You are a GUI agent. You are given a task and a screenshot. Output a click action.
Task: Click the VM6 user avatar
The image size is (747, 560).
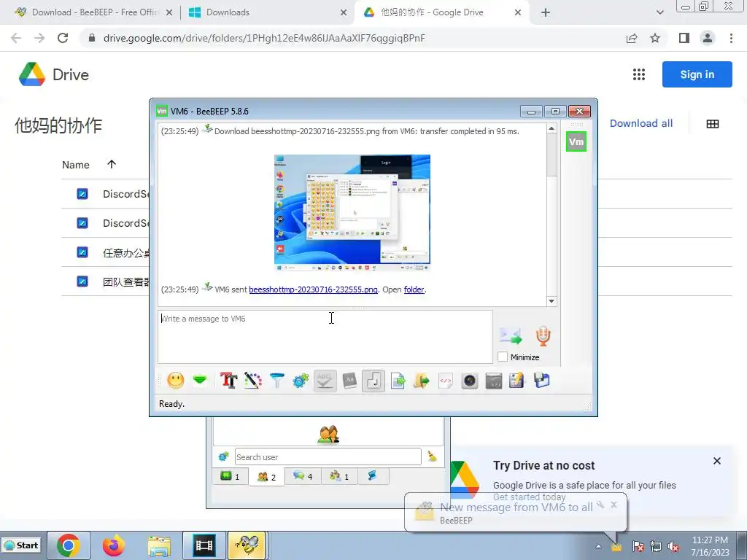(576, 142)
